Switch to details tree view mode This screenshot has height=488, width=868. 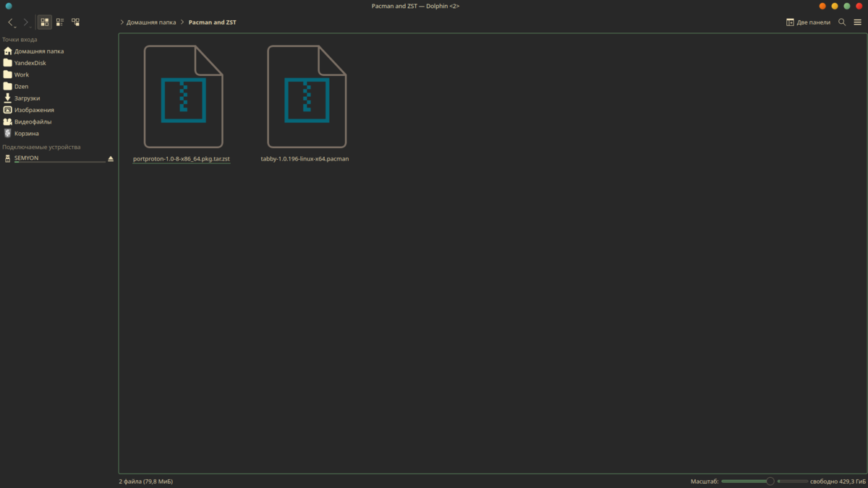[x=76, y=22]
